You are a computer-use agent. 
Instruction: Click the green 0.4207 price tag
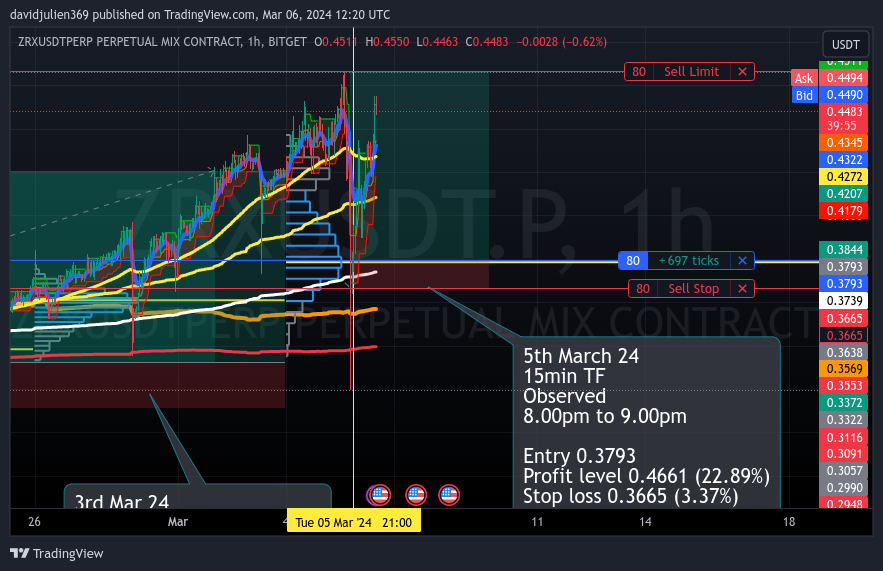844,194
